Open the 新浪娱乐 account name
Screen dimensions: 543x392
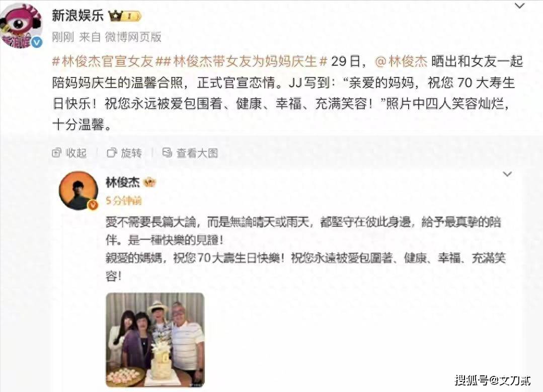pyautogui.click(x=77, y=16)
